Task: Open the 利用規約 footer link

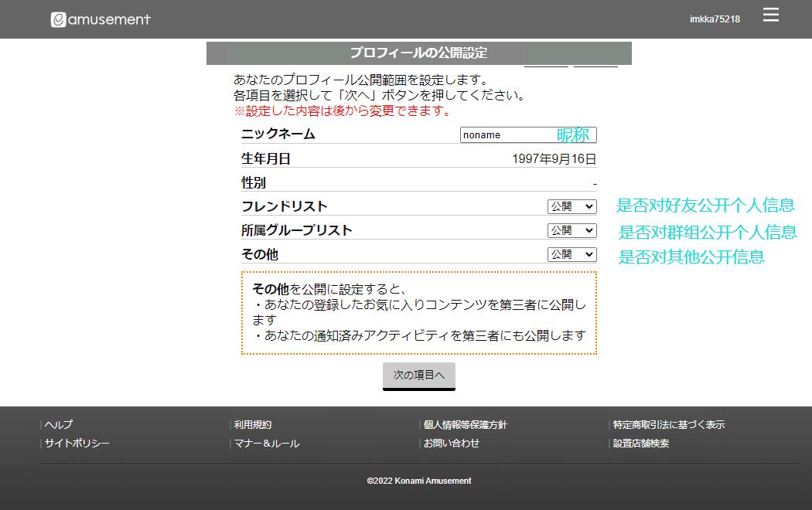Action: [x=253, y=424]
